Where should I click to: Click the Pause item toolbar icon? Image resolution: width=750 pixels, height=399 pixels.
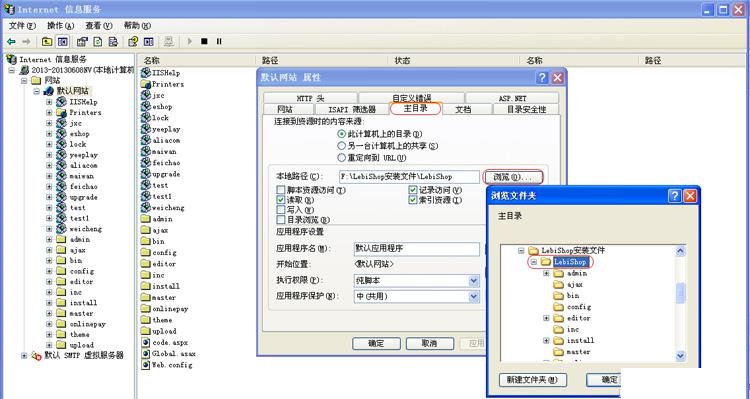click(219, 42)
